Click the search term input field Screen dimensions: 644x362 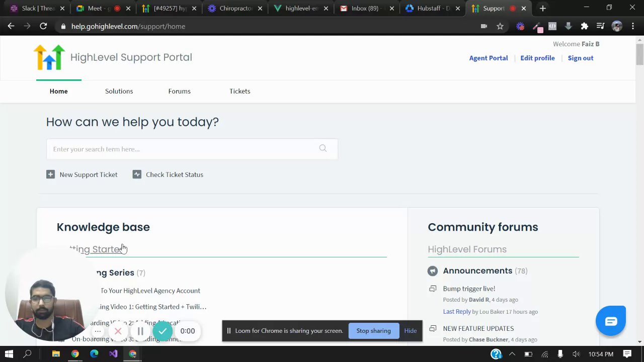pos(192,149)
